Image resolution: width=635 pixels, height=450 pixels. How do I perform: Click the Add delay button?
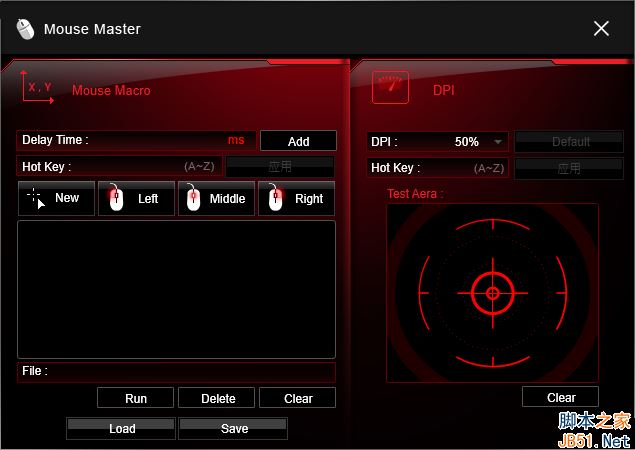pyautogui.click(x=298, y=141)
